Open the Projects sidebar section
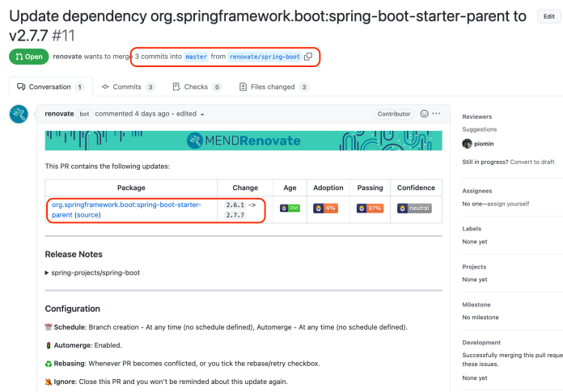Screen dimensions: 563x392 (474, 267)
